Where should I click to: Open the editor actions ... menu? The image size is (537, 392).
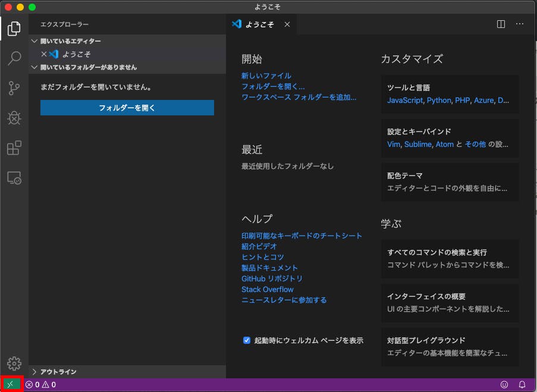pyautogui.click(x=520, y=24)
